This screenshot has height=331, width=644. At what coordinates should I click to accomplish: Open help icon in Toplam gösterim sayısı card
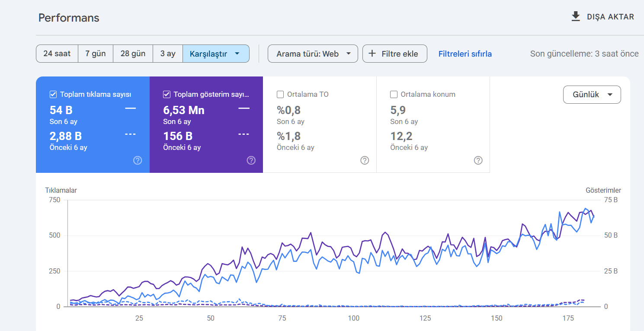pyautogui.click(x=251, y=160)
